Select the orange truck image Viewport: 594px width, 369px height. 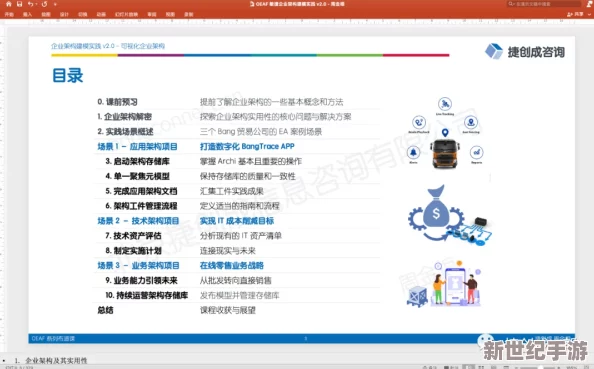point(445,153)
